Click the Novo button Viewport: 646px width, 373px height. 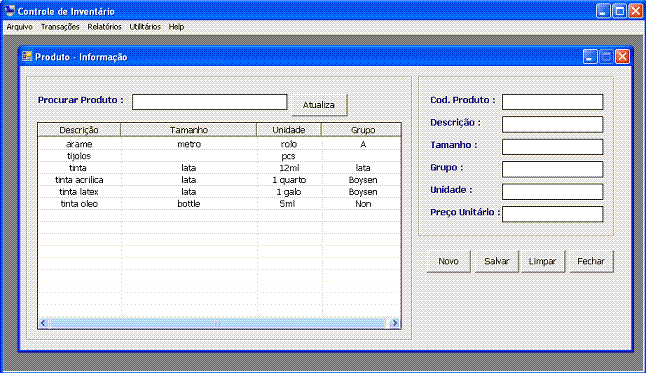coord(448,261)
